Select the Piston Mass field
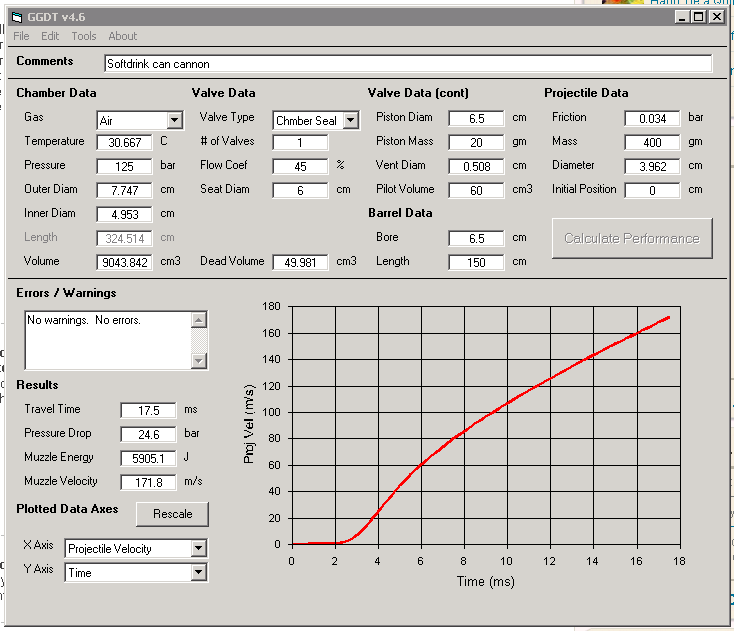Viewport: 734px width, 631px height. [x=475, y=142]
